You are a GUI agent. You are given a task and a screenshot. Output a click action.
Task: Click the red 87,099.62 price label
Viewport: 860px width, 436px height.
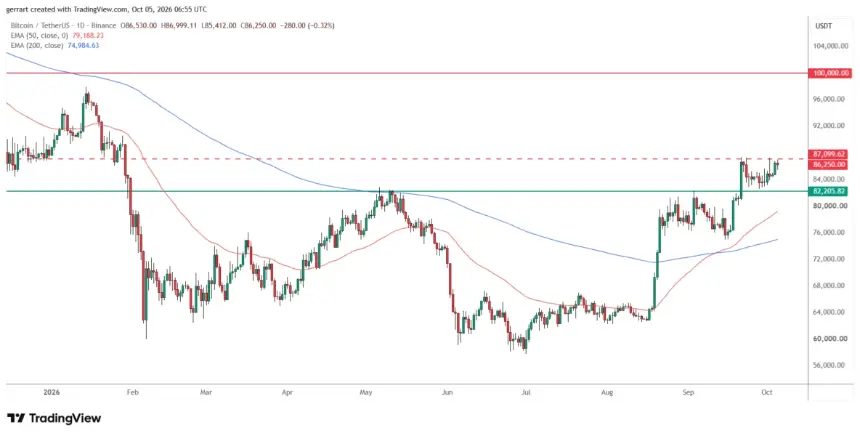(830, 155)
